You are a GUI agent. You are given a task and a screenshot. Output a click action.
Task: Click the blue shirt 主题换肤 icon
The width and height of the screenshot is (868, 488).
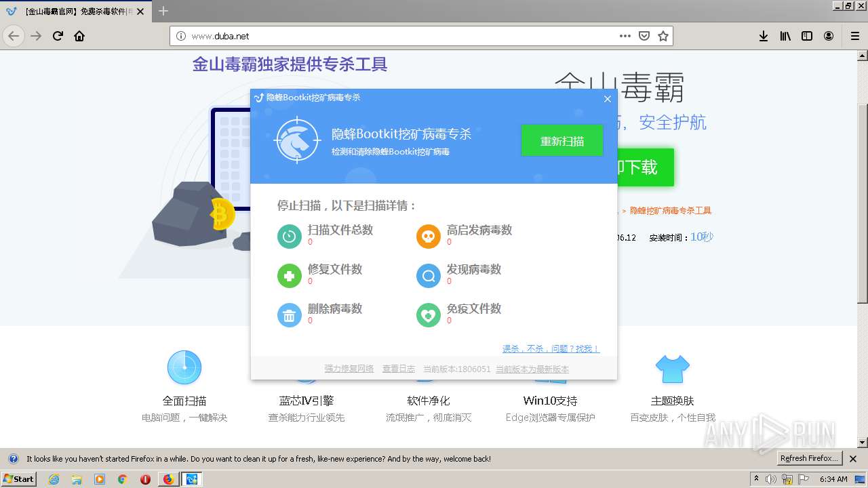click(672, 369)
